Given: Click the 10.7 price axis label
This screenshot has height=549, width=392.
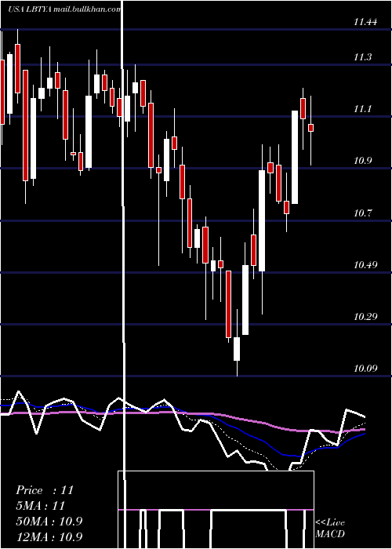Looking at the screenshot, I should (362, 213).
